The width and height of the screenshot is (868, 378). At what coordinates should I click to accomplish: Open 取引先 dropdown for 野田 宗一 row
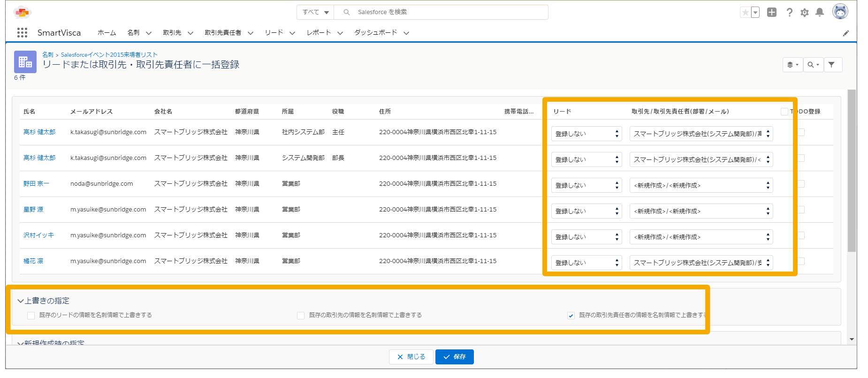[x=701, y=185]
